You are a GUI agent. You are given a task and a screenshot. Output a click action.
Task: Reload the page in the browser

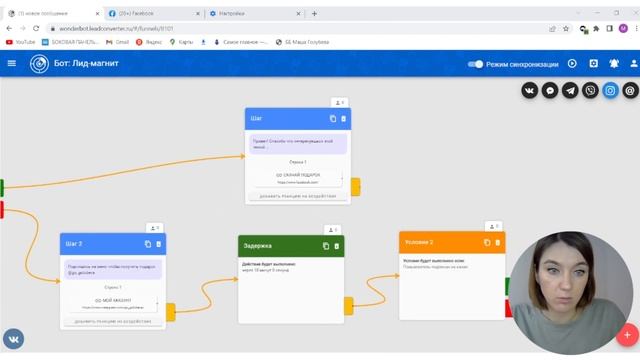(36, 29)
